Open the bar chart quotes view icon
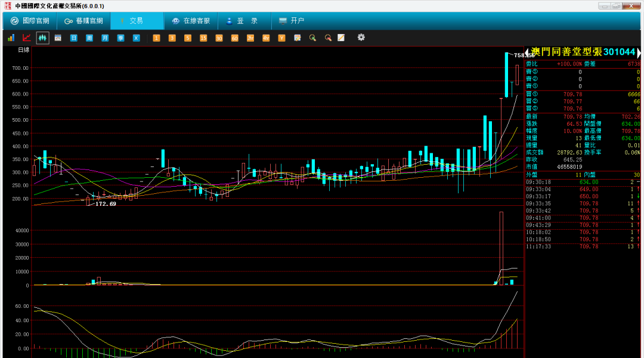Screen dimensions: 644x358 tap(11, 38)
